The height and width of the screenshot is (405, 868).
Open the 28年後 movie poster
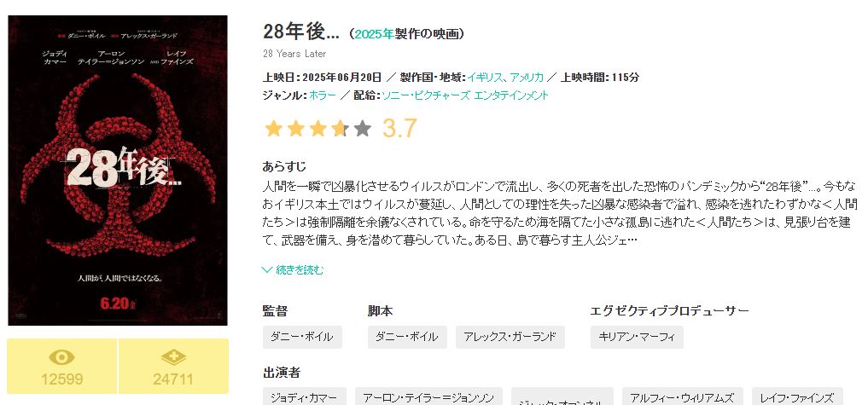(x=118, y=171)
